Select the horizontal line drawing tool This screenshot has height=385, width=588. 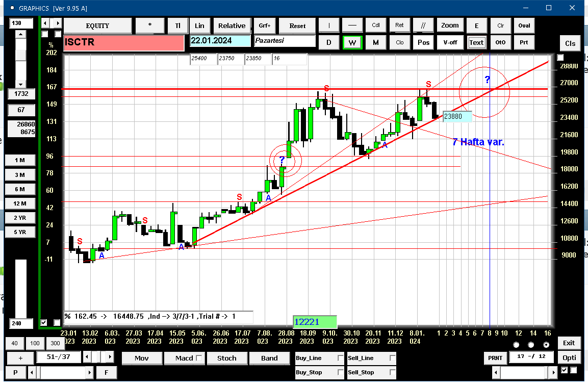click(x=352, y=25)
